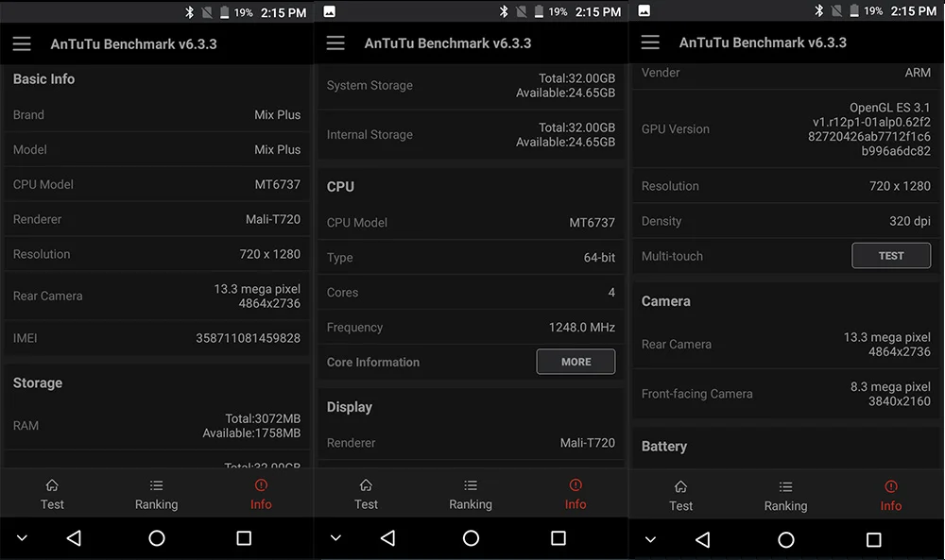The width and height of the screenshot is (945, 560).
Task: Tap Ranking list icon in left screenshot
Action: 157,485
